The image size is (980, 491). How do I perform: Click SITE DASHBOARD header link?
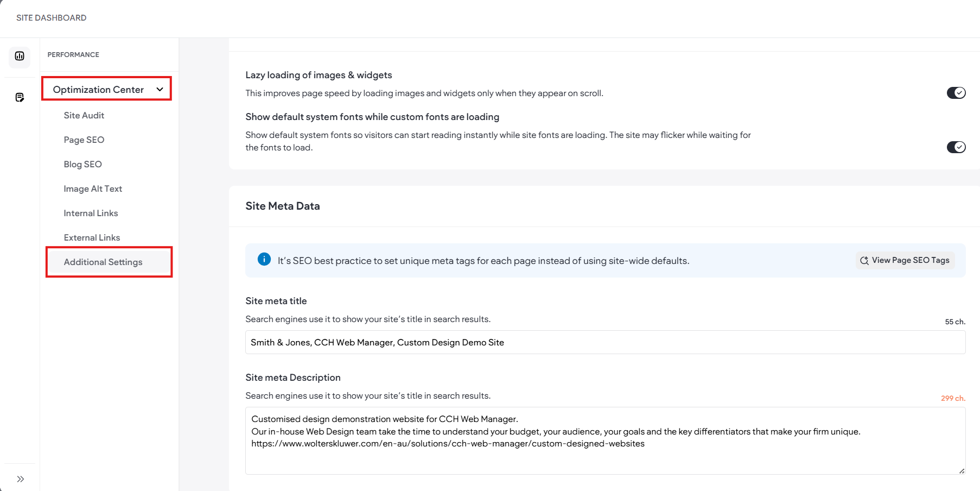[x=52, y=18]
